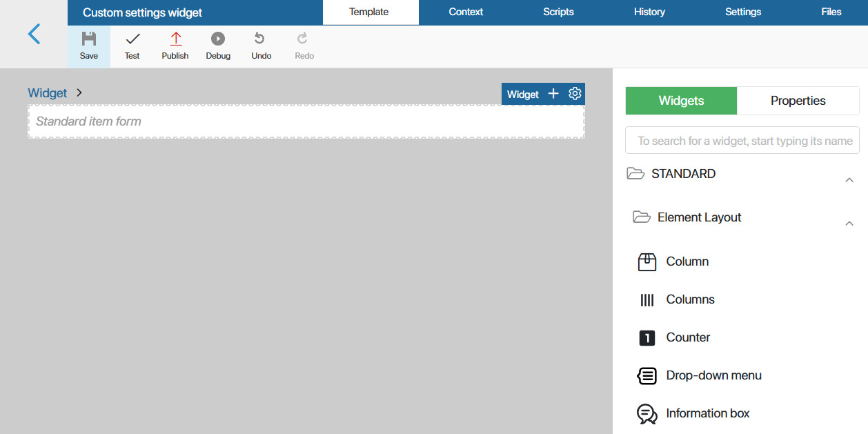
Task: Add widget using plus icon
Action: (553, 94)
